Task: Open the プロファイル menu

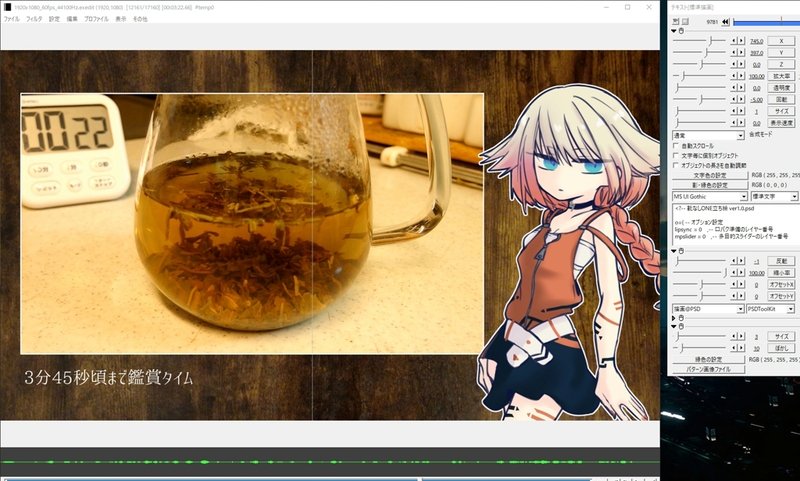Action: pyautogui.click(x=96, y=19)
